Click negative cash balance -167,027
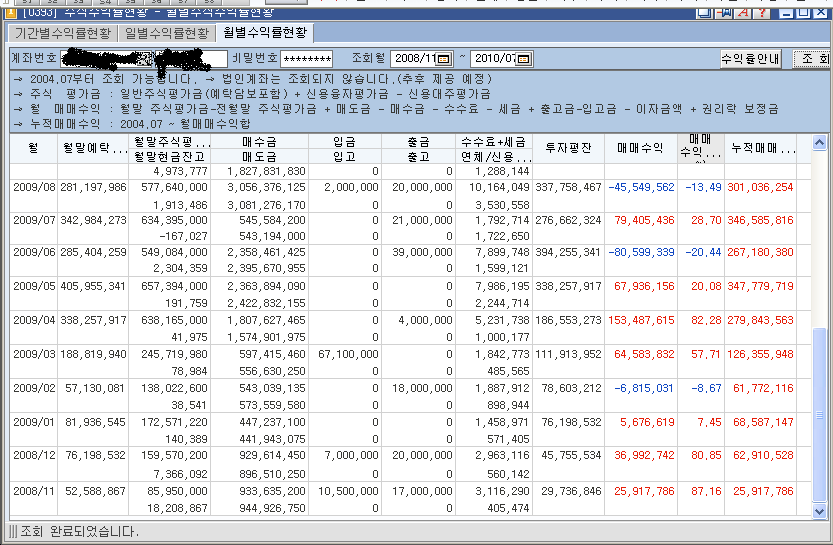 coord(184,236)
